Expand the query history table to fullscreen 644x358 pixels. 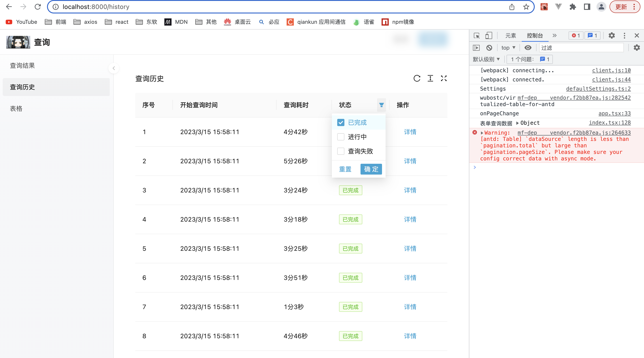click(444, 78)
